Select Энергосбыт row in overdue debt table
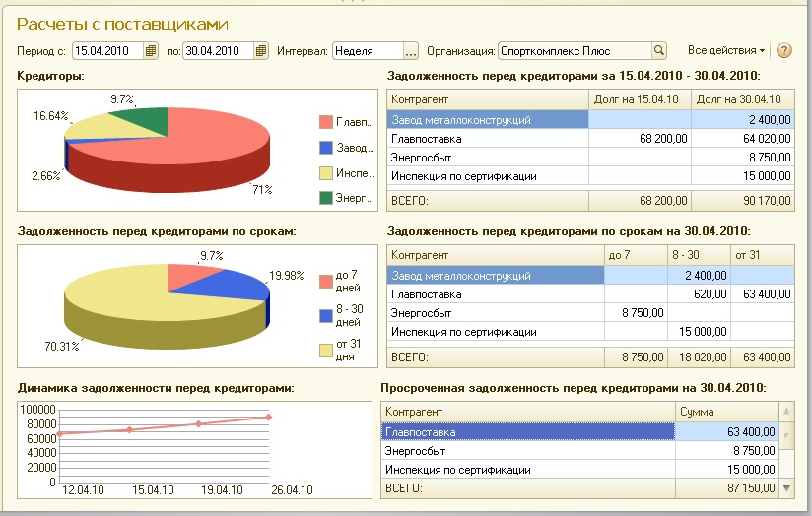The image size is (812, 516). (x=579, y=451)
